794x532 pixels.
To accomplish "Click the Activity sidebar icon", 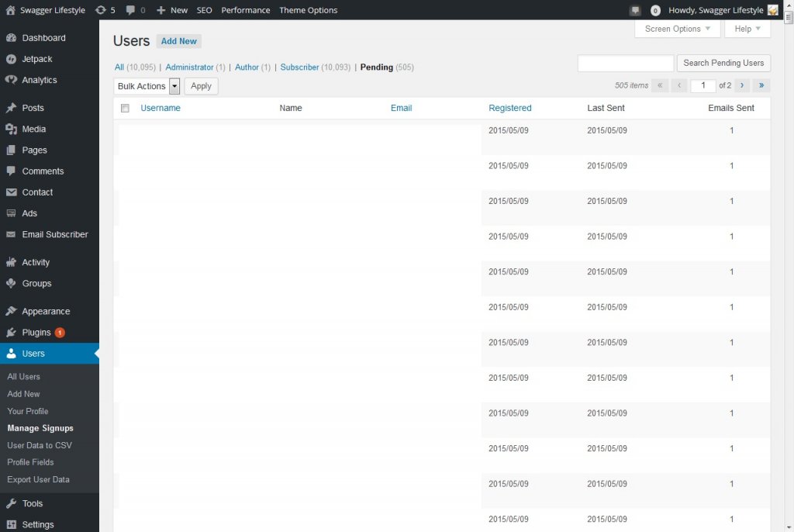I will 11,262.
